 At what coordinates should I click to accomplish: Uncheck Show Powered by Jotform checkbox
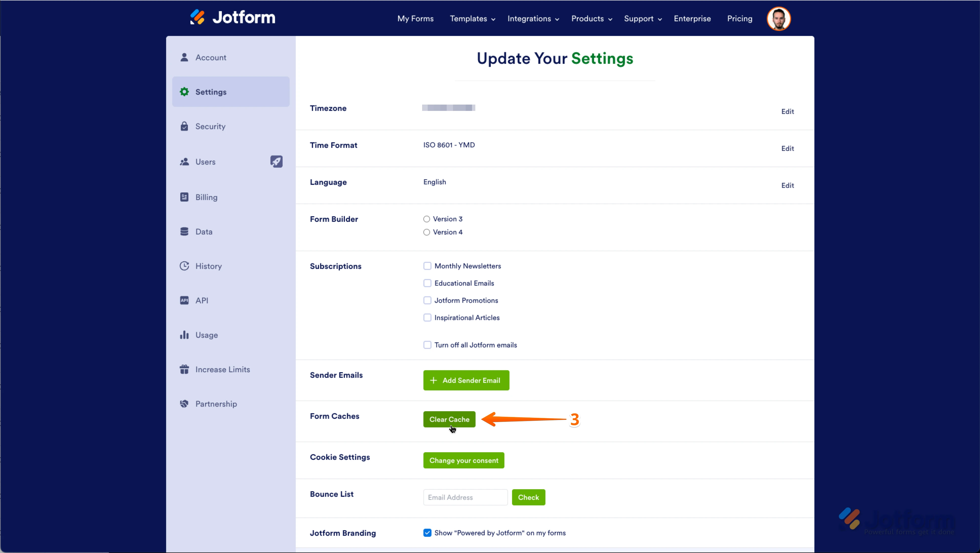coord(427,533)
